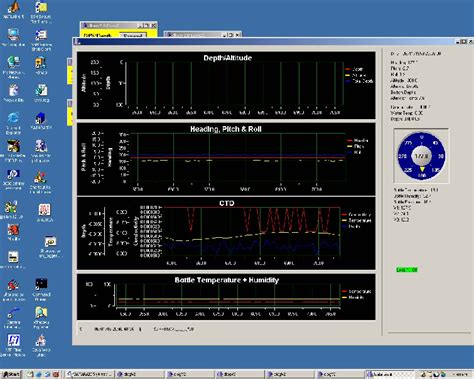Viewport: 474px width, 379px height.
Task: Click the red quick launch icon in taskbar
Action: [x=56, y=374]
